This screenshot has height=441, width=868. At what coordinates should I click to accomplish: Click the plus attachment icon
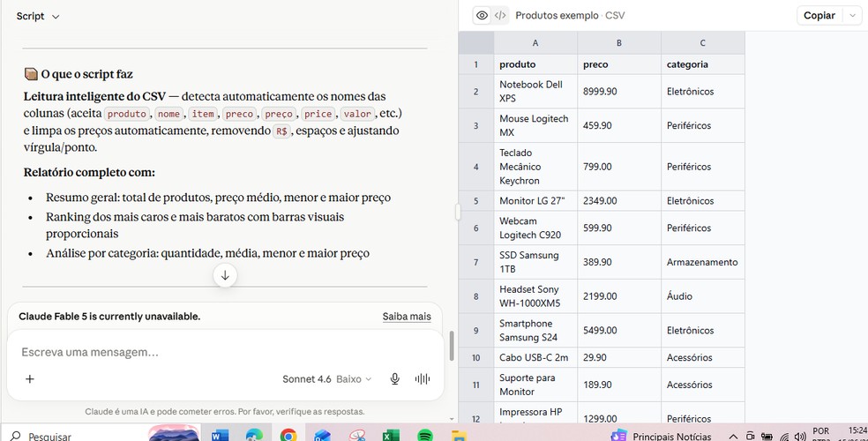click(x=30, y=379)
